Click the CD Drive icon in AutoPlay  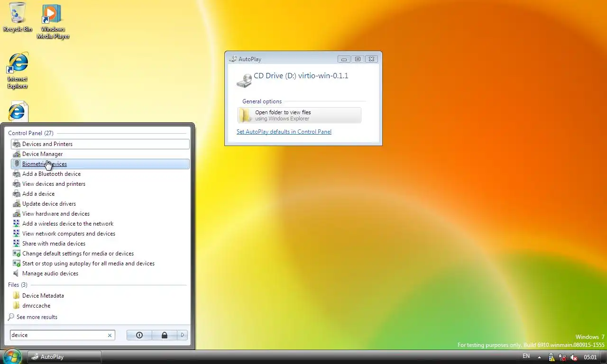coord(244,80)
